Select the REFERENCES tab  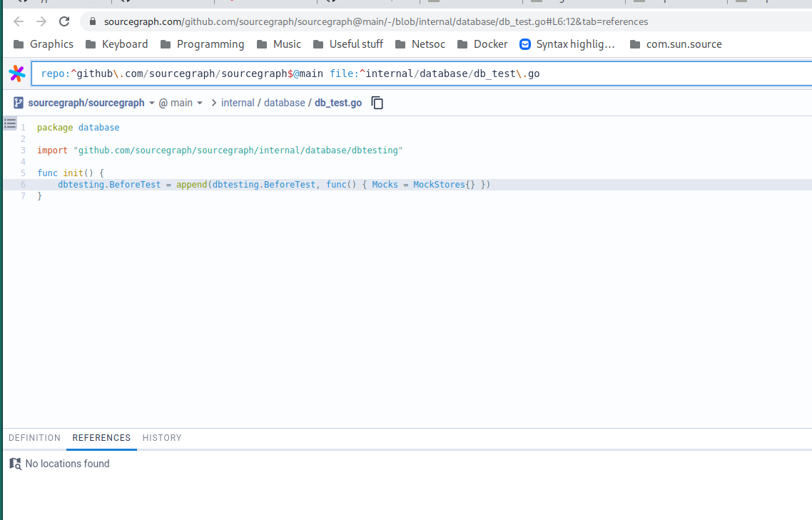click(x=101, y=438)
